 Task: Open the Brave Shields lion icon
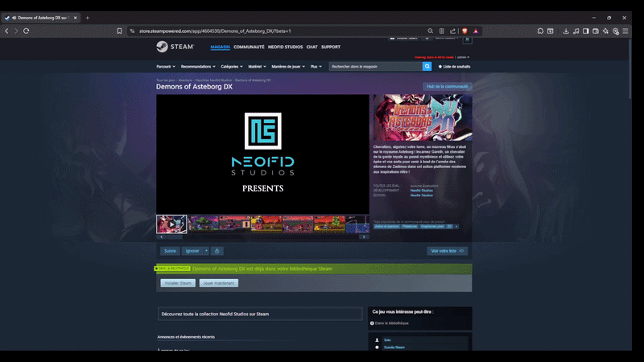pyautogui.click(x=465, y=31)
